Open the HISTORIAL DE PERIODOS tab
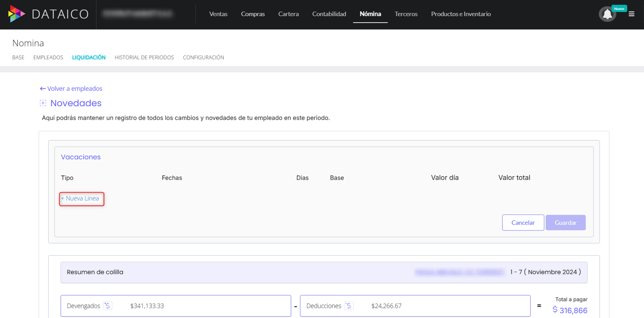The image size is (644, 318). point(144,58)
